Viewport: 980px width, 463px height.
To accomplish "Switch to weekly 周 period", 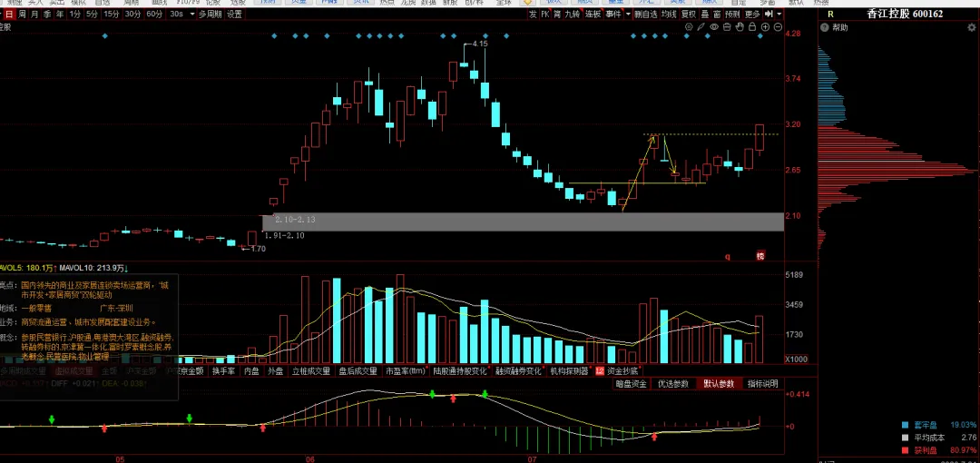I will click(22, 14).
